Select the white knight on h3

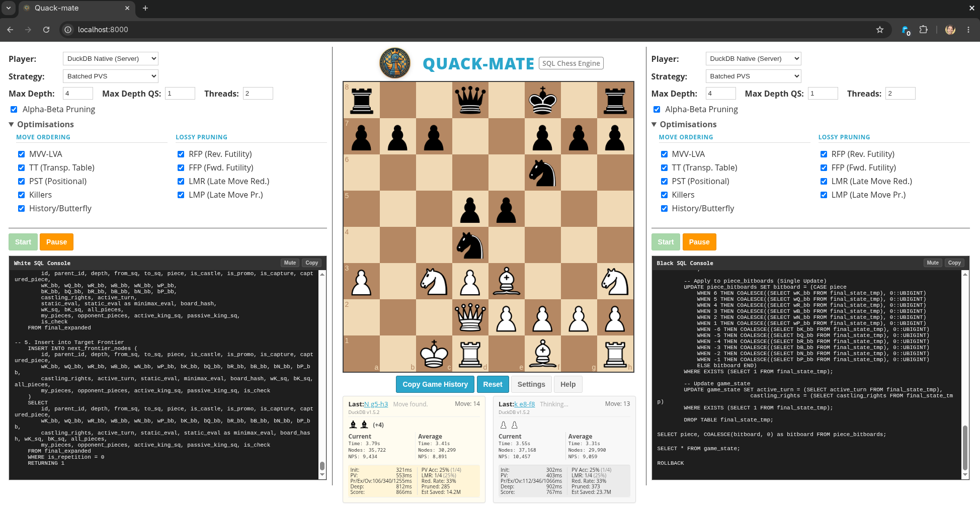(x=615, y=281)
